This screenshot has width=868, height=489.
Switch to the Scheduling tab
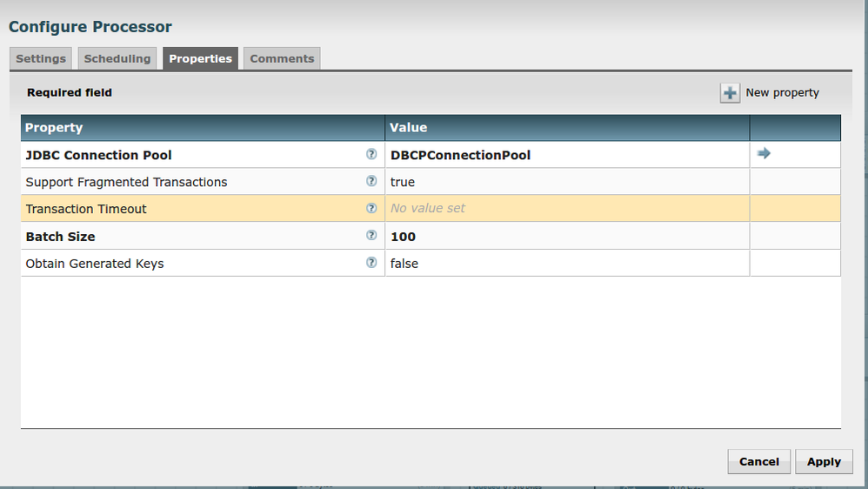coord(117,58)
